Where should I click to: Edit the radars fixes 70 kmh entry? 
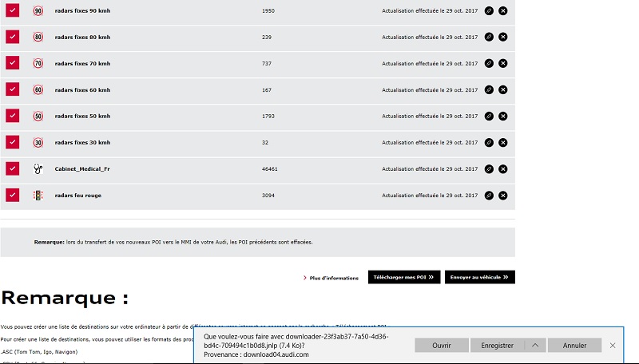point(489,63)
